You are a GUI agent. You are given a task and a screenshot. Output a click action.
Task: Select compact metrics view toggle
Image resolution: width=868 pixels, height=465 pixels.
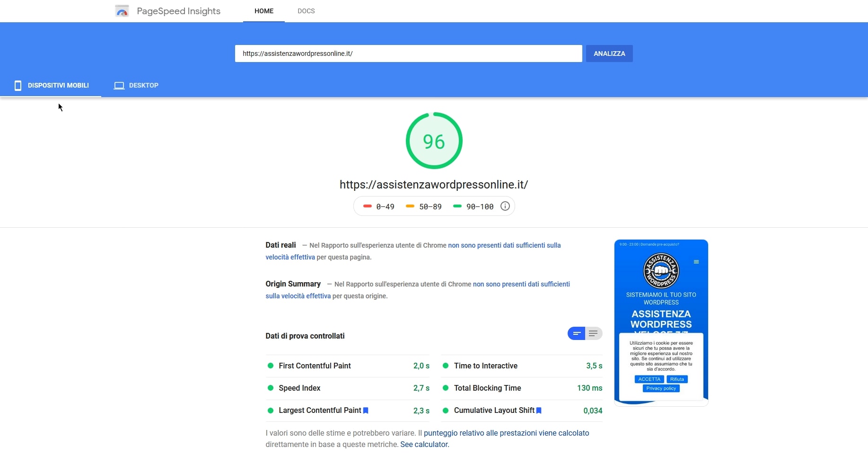point(576,333)
